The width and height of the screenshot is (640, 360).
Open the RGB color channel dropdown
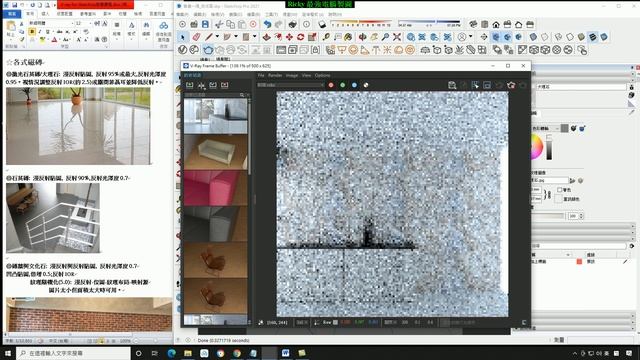(x=290, y=85)
